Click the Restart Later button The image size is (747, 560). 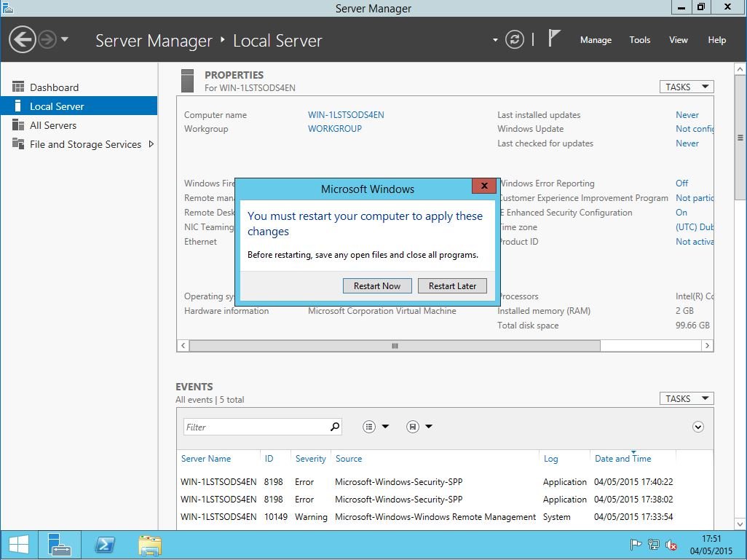[x=452, y=286]
